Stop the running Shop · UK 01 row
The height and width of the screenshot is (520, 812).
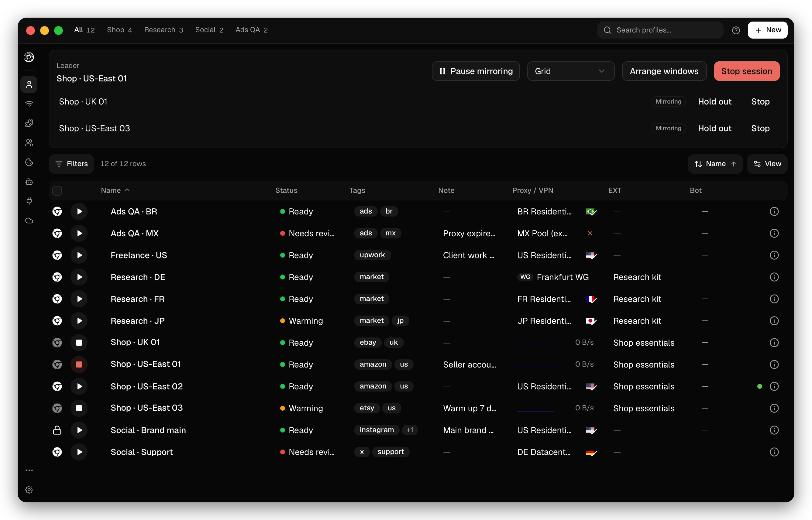pos(79,342)
